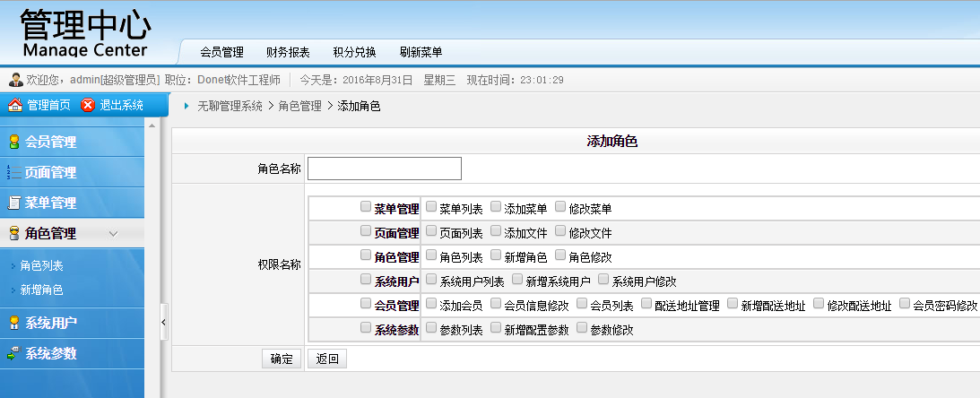The image size is (980, 398).
Task: Tick the 修改文件 checkbox
Action: point(560,230)
